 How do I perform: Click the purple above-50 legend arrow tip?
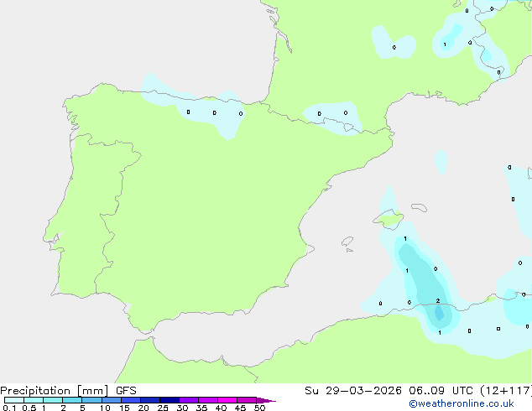point(266,400)
